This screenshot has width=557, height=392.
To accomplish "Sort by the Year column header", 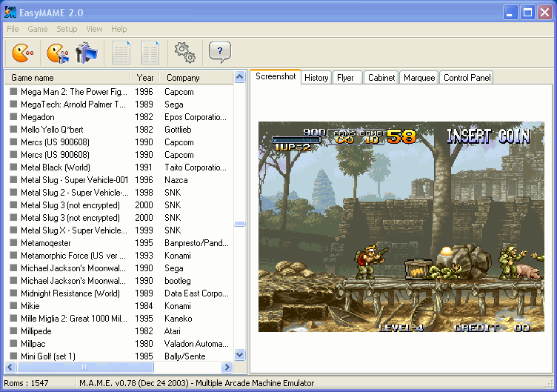I will tap(144, 78).
